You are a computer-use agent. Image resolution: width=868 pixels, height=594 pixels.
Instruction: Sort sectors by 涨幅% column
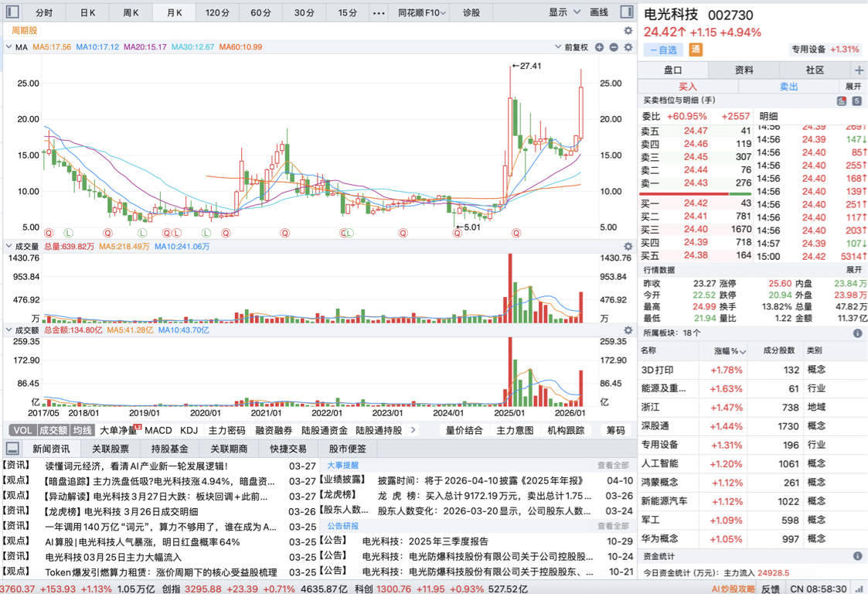click(730, 350)
